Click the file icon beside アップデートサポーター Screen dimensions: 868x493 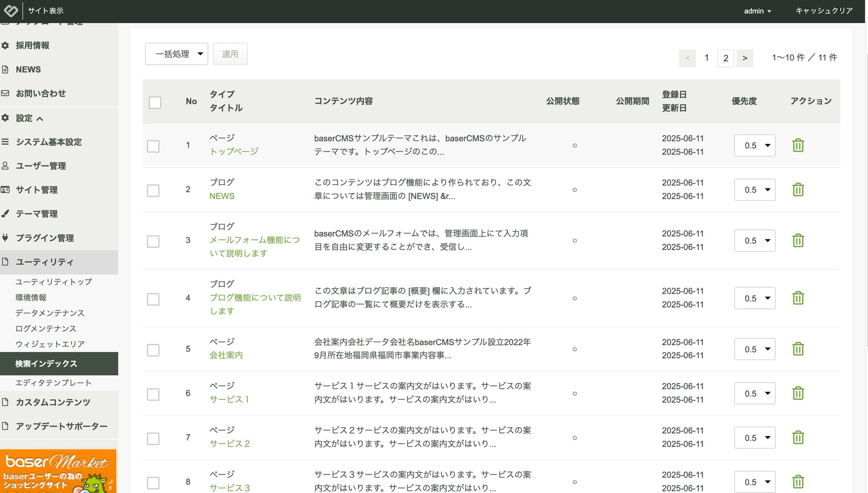click(x=5, y=426)
